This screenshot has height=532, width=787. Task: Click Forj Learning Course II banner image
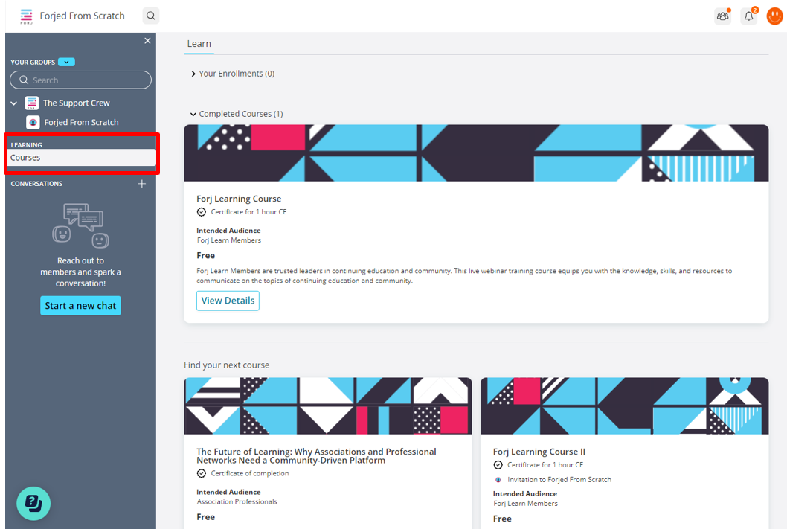click(x=624, y=406)
